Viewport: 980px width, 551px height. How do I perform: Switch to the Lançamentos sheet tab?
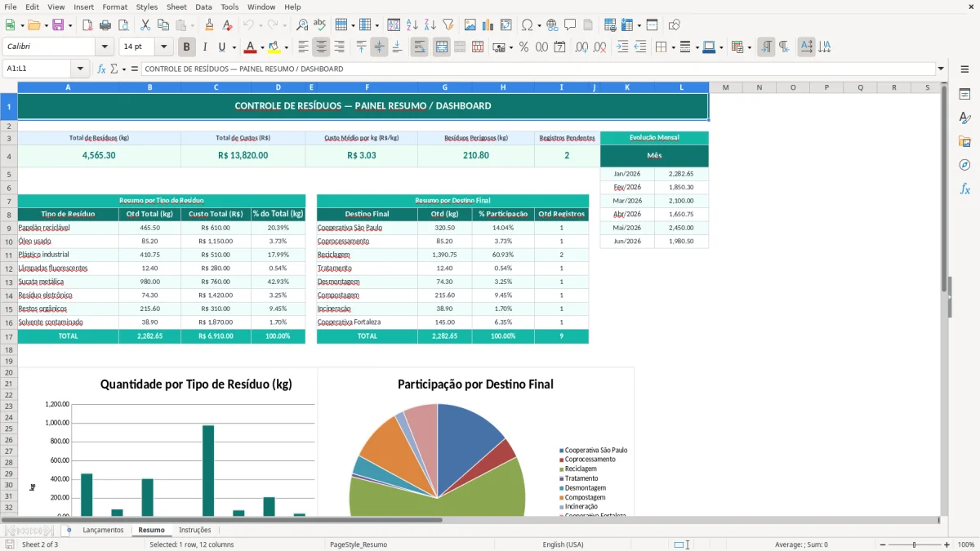pos(103,530)
